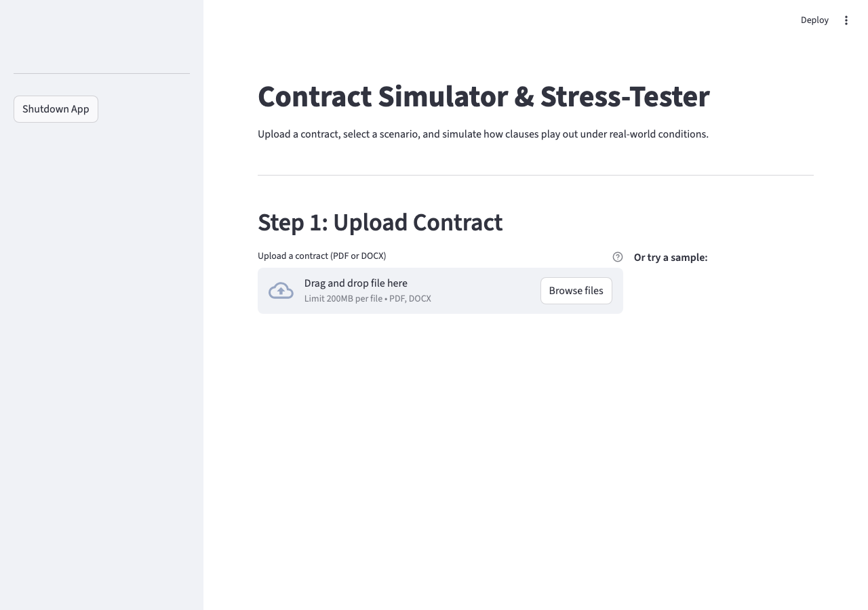Click the 'Contract Simulator & Stress-Tester' title
Image resolution: width=868 pixels, height=610 pixels.
(x=483, y=97)
